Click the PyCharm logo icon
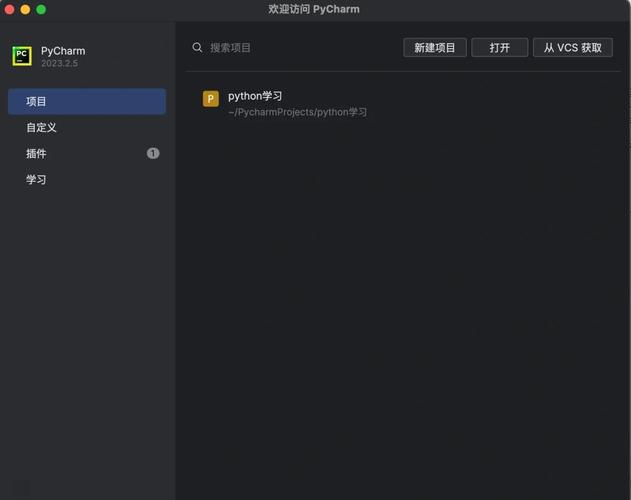 [22, 56]
